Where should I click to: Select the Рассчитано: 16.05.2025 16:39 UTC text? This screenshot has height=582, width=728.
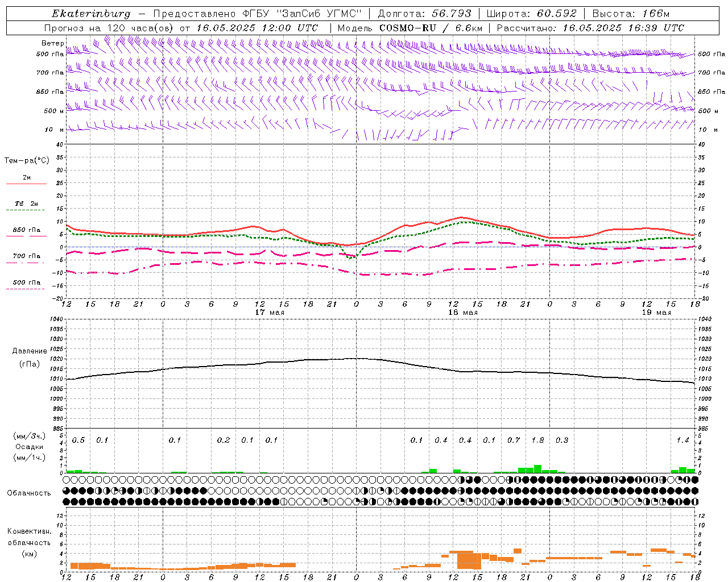pyautogui.click(x=590, y=28)
